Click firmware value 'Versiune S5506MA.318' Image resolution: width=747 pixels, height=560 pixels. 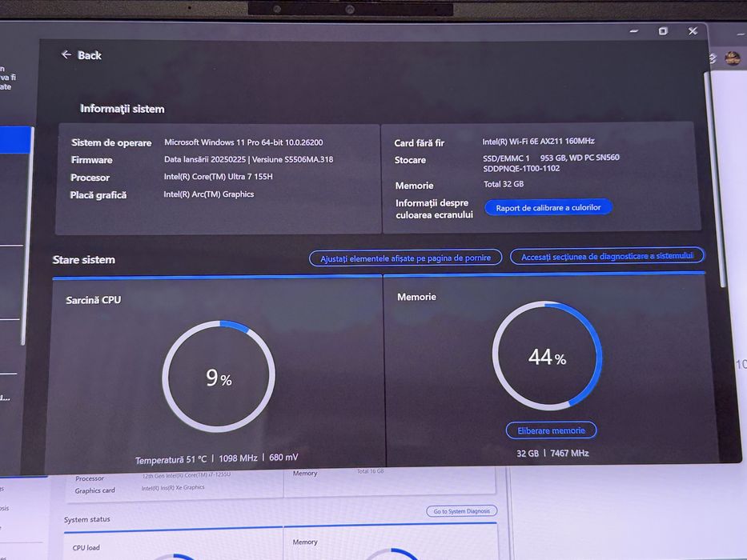pyautogui.click(x=292, y=159)
